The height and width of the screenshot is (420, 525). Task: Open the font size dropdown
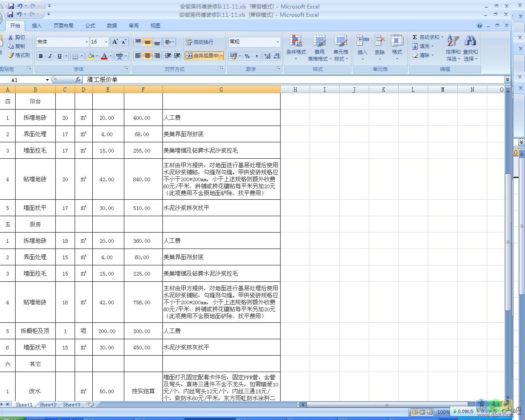[x=106, y=42]
